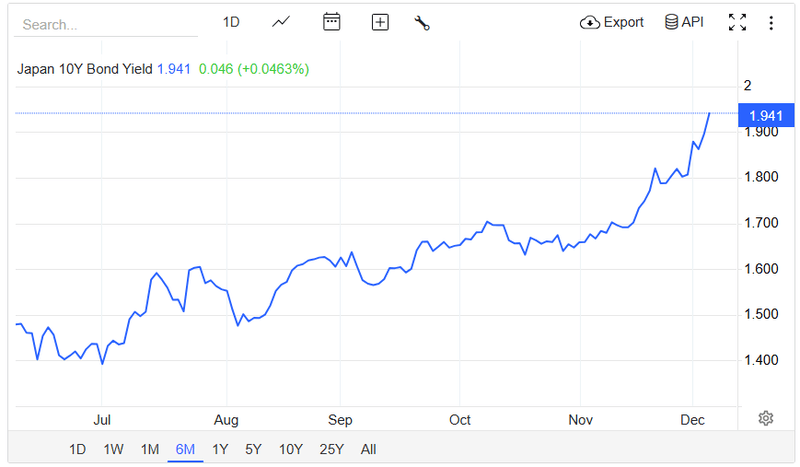The image size is (800, 467).
Task: Open the chart tools wrench icon
Action: pos(422,22)
